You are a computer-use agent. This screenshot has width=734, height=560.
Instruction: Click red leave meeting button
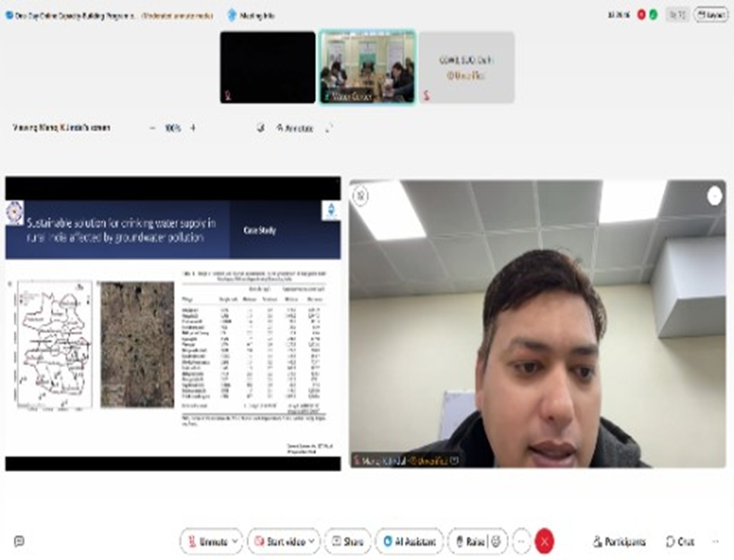click(x=544, y=541)
